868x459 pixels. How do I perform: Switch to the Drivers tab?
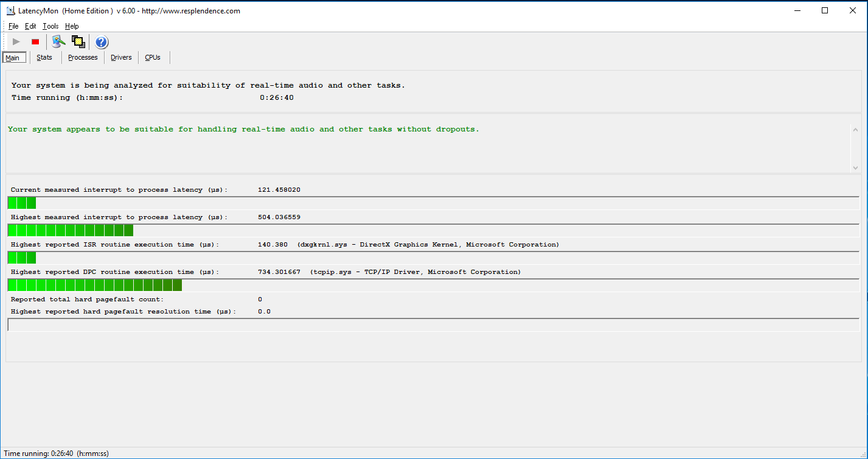pyautogui.click(x=121, y=57)
